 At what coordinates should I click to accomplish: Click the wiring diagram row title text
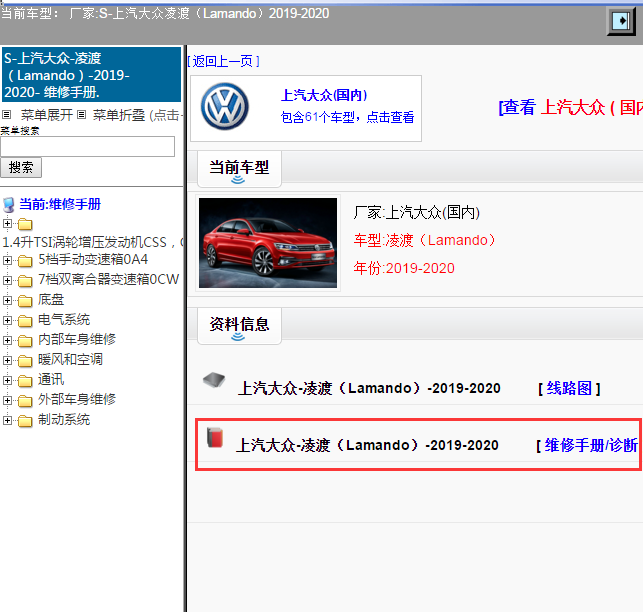[x=369, y=388]
